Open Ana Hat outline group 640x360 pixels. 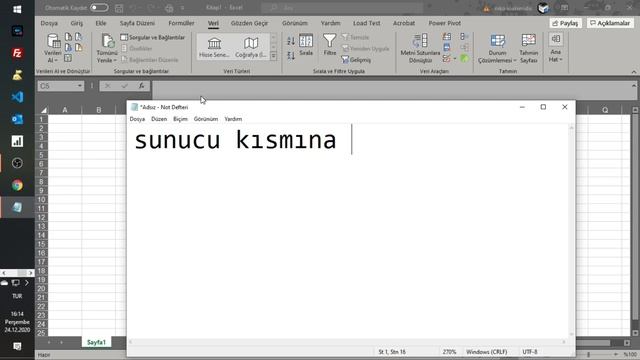[x=556, y=48]
